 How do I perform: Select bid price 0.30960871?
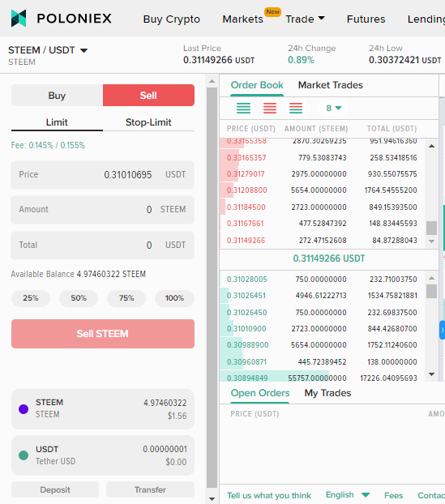[x=246, y=362]
